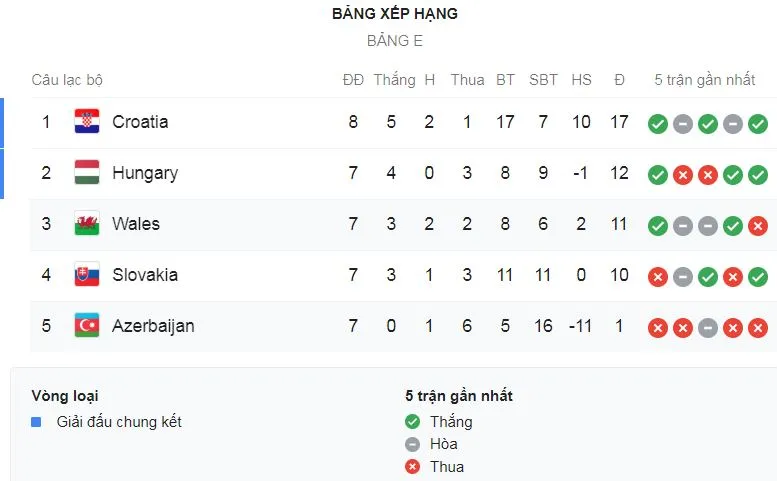Select the Azerbaijan team name
Viewport: 777px width, 481px height.
tap(153, 326)
